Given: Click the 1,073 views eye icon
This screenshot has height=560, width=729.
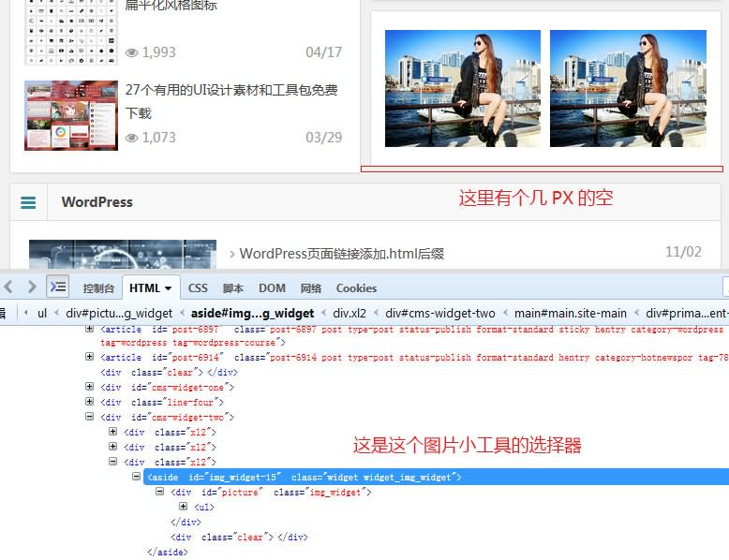Looking at the screenshot, I should (131, 138).
